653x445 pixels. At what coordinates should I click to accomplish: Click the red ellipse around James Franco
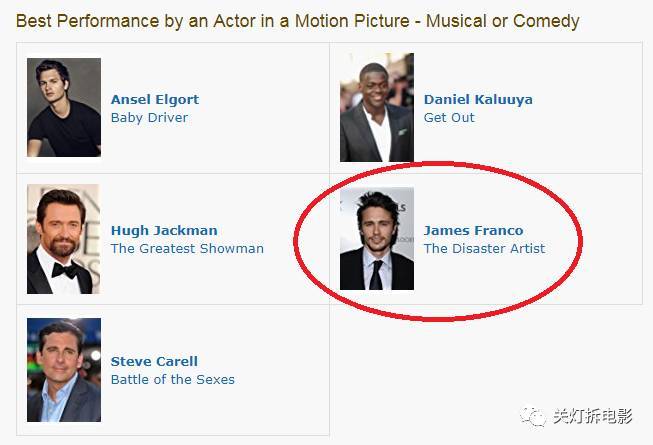pyautogui.click(x=438, y=241)
